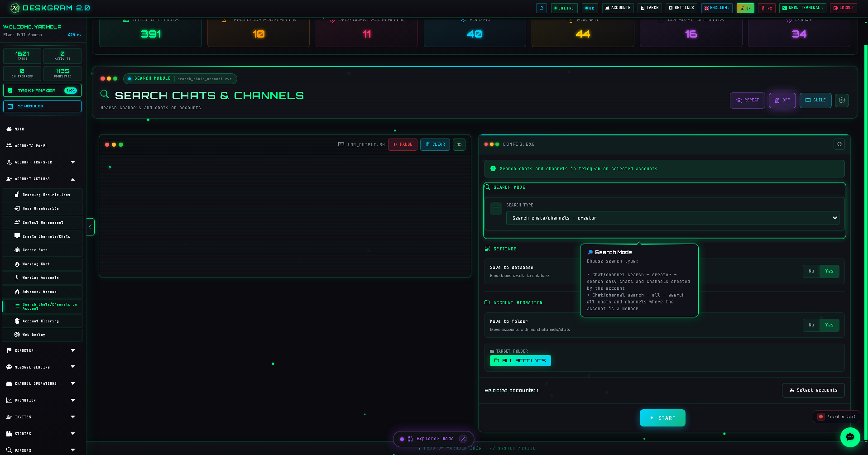Click the Found a bug? button
This screenshot has height=455, width=868.
pos(836,417)
